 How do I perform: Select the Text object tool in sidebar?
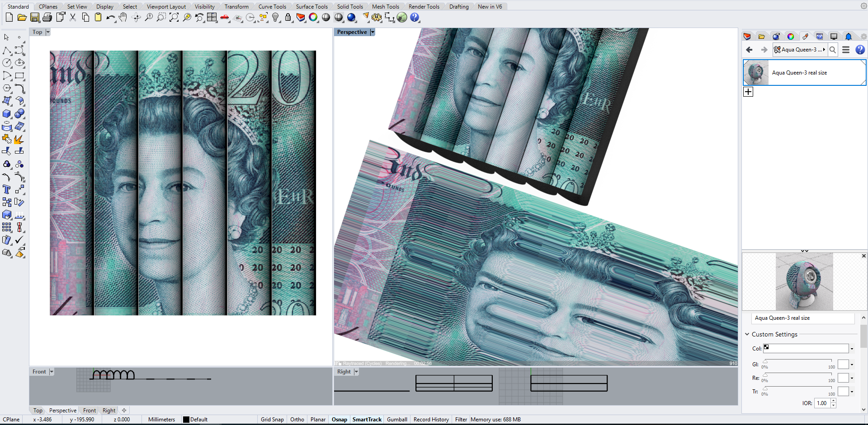tap(7, 189)
